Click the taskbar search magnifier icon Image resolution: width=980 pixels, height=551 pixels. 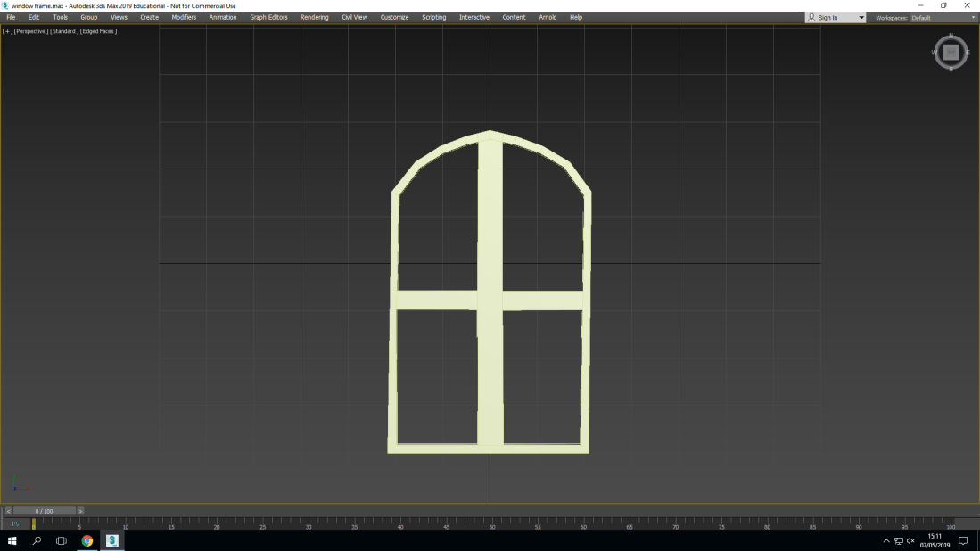pos(37,540)
